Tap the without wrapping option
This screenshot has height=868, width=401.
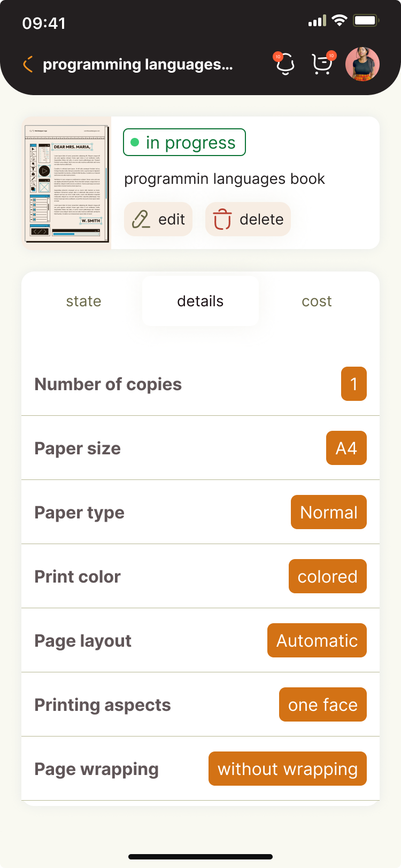(287, 769)
